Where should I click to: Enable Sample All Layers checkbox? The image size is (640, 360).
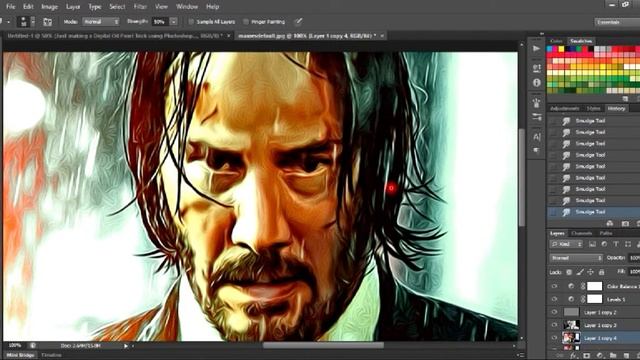(x=191, y=22)
